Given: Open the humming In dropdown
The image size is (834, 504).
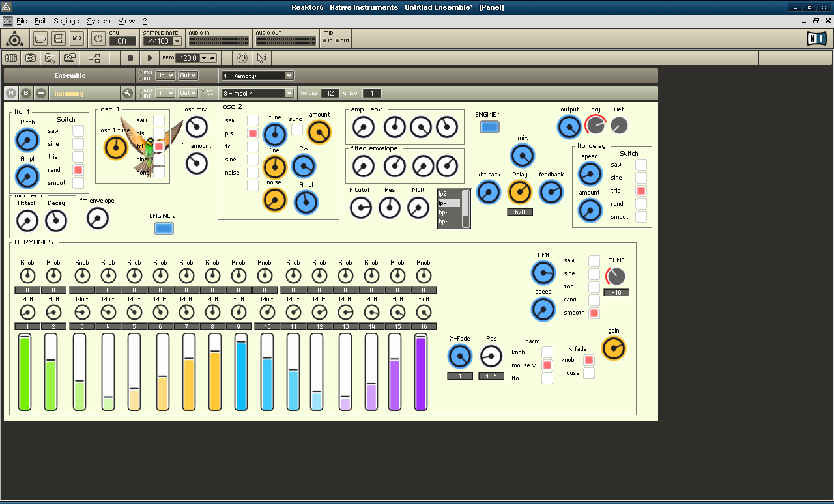Looking at the screenshot, I should pyautogui.click(x=165, y=93).
